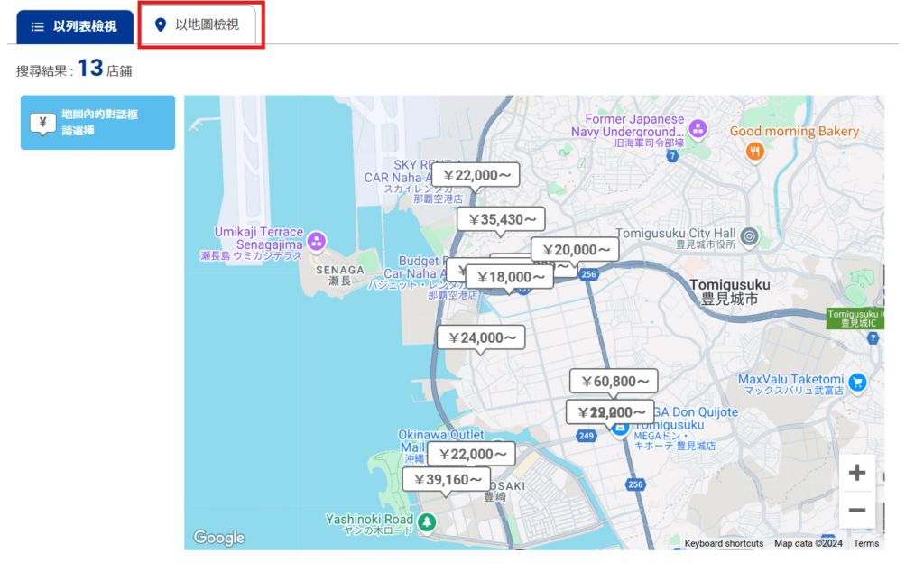Click the Map data ©2024 text

point(808,543)
